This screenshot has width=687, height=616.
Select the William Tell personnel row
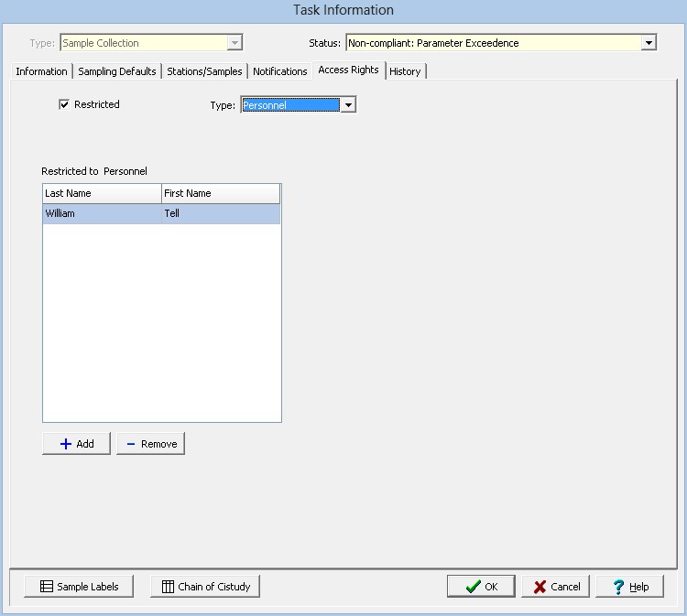161,213
